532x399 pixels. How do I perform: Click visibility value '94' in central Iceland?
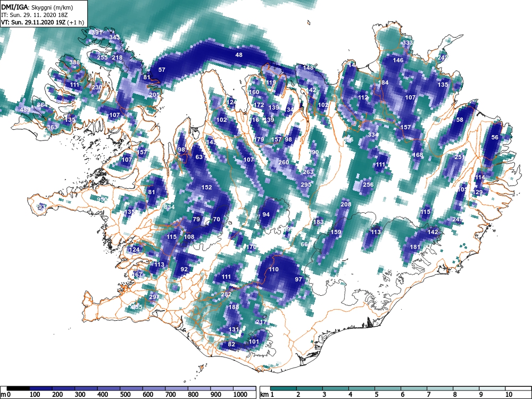tap(266, 214)
